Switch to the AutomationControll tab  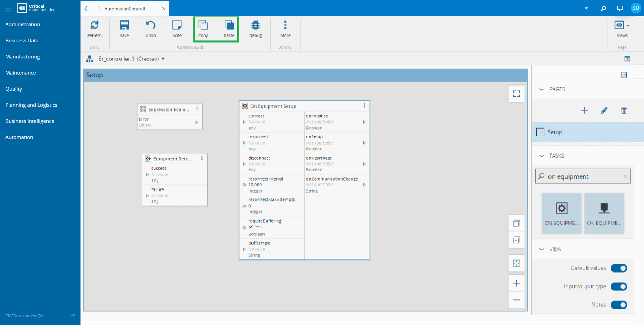[x=124, y=9]
